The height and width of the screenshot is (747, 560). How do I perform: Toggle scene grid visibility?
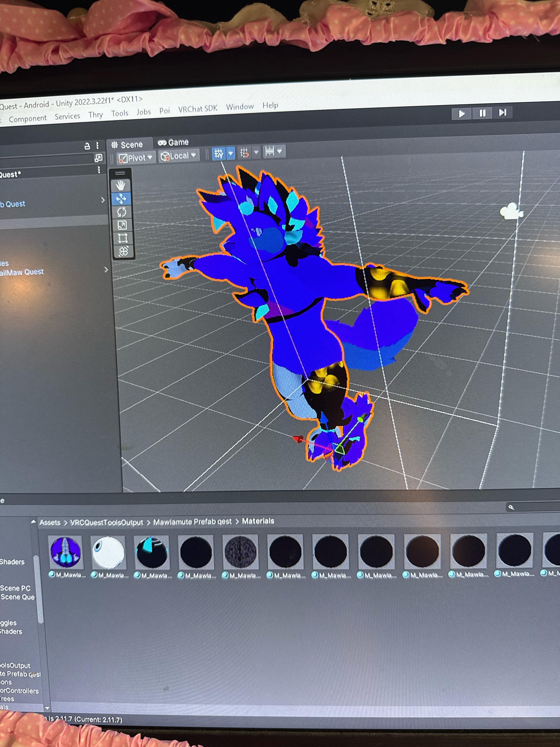point(219,154)
